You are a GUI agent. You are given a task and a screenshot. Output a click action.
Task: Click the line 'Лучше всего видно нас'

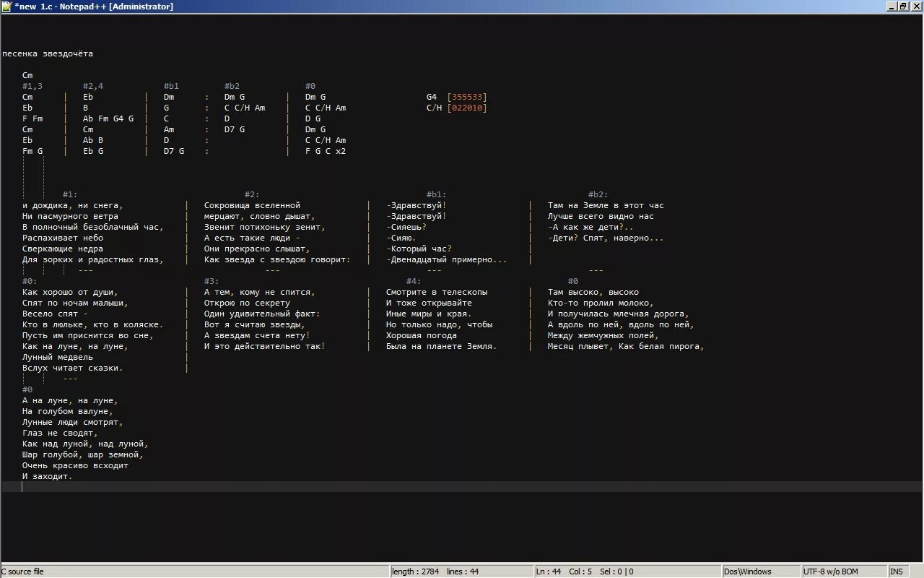pyautogui.click(x=601, y=216)
